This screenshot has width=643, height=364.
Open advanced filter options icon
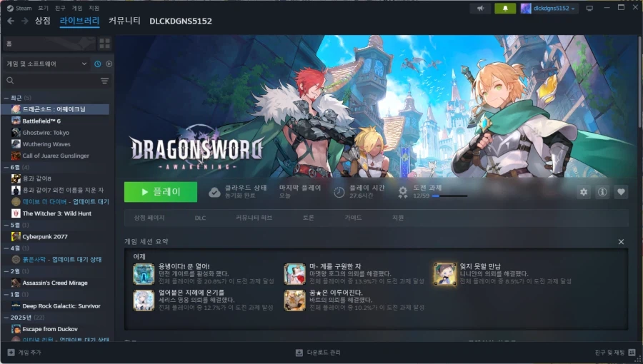[104, 81]
